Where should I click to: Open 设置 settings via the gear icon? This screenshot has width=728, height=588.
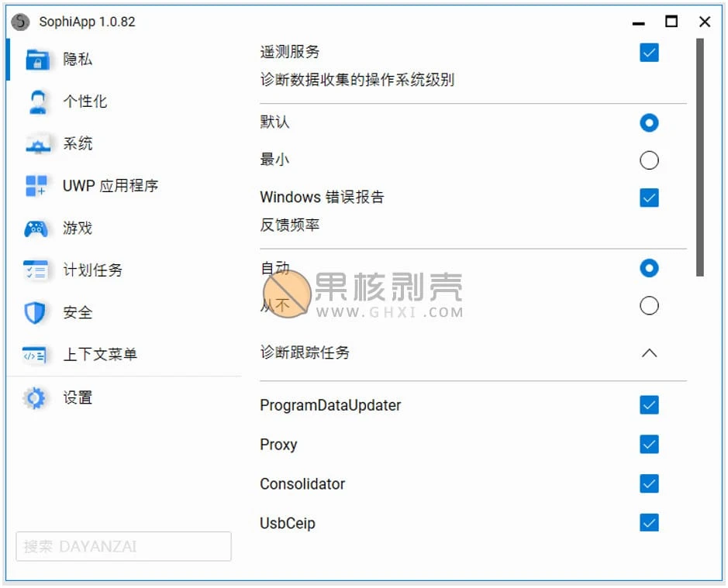point(34,397)
